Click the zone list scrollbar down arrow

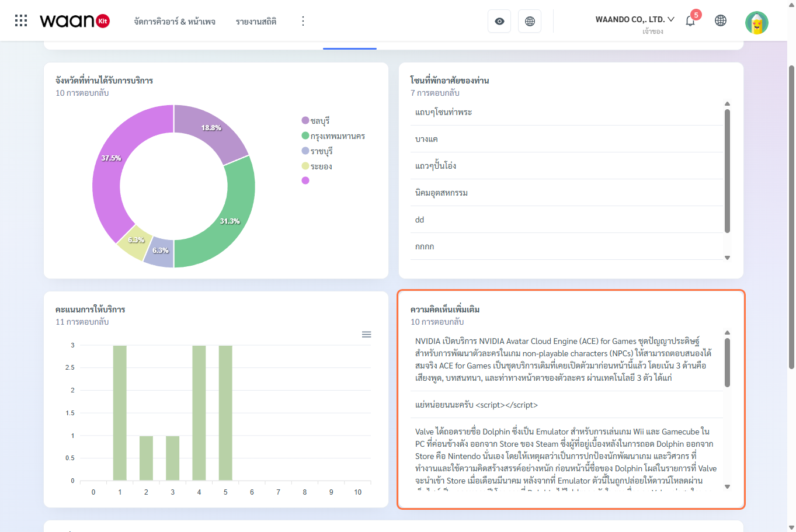pyautogui.click(x=727, y=258)
